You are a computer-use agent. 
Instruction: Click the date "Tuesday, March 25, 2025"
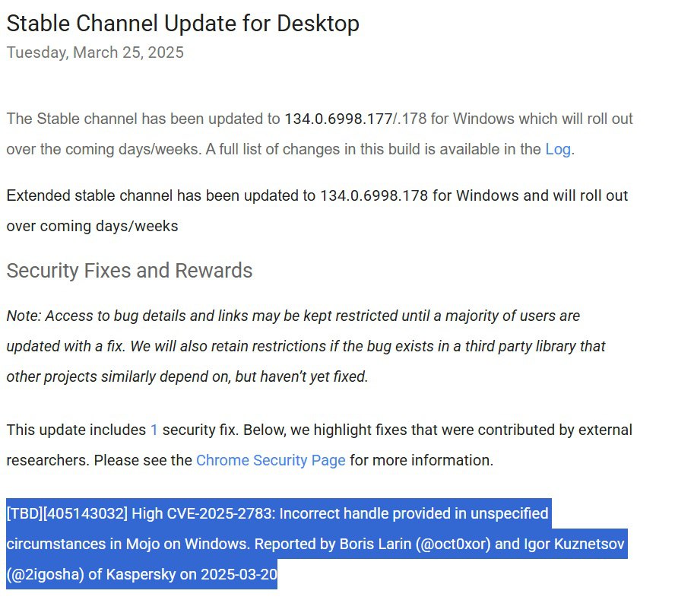click(95, 52)
